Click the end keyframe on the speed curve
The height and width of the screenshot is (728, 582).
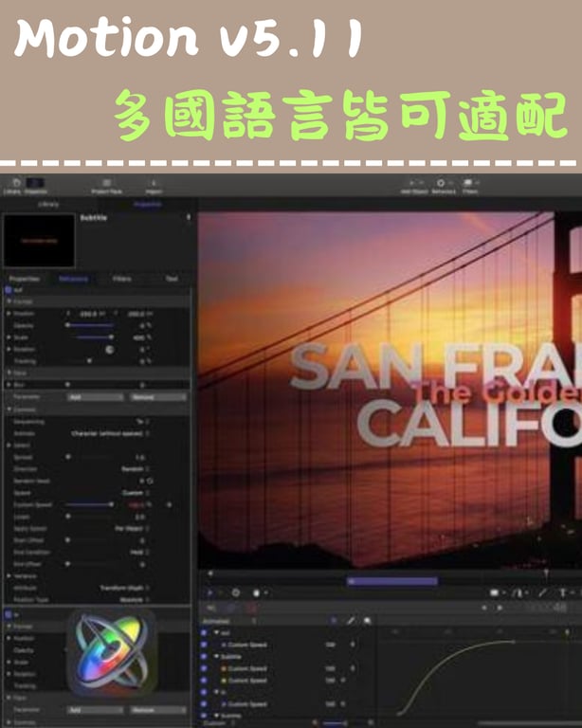pyautogui.click(x=514, y=642)
